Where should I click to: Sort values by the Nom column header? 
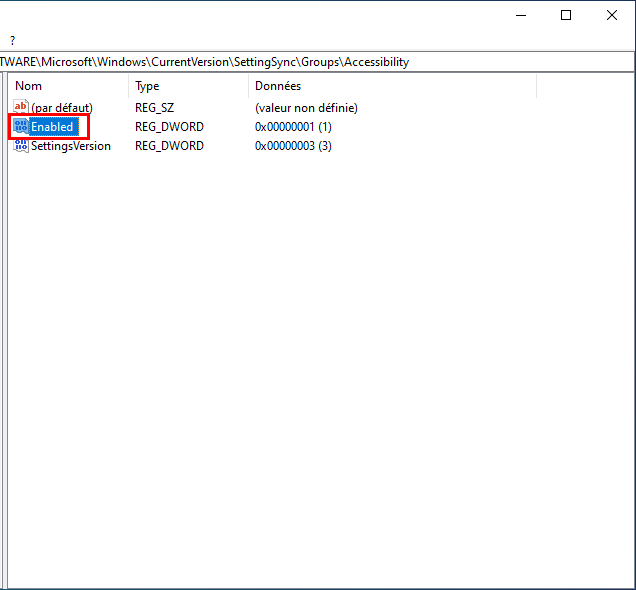click(x=68, y=86)
